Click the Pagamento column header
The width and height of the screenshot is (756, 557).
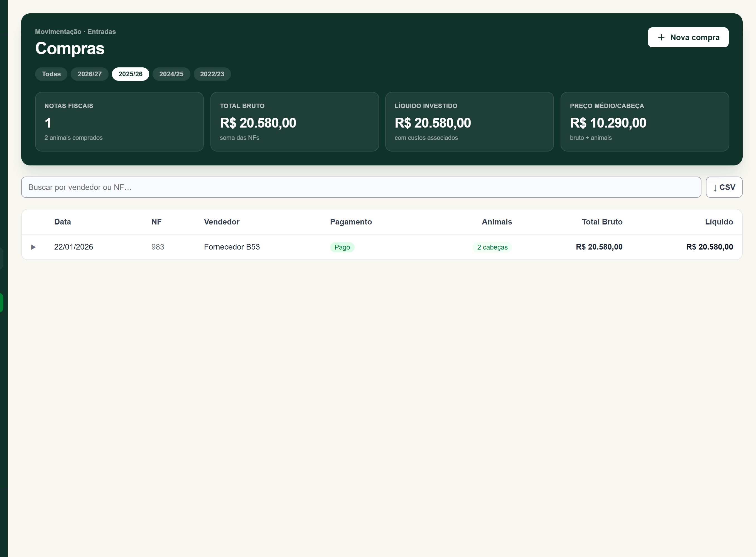click(351, 222)
